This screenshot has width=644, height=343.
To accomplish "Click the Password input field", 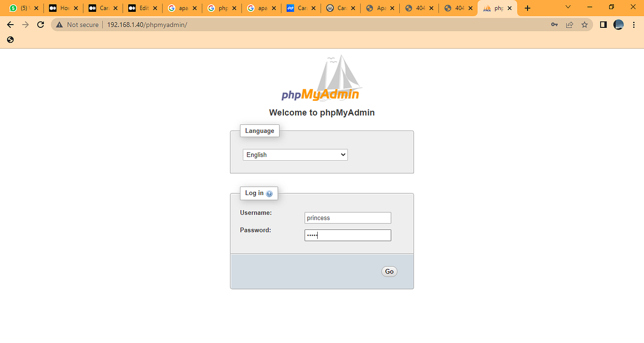I will coord(347,235).
